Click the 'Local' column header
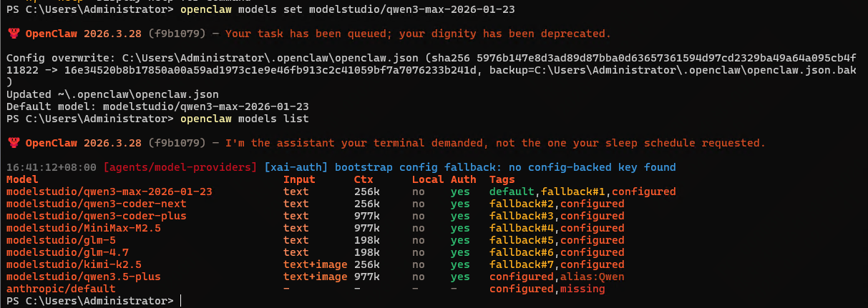Viewport: 868px width, 308px height. [428, 179]
